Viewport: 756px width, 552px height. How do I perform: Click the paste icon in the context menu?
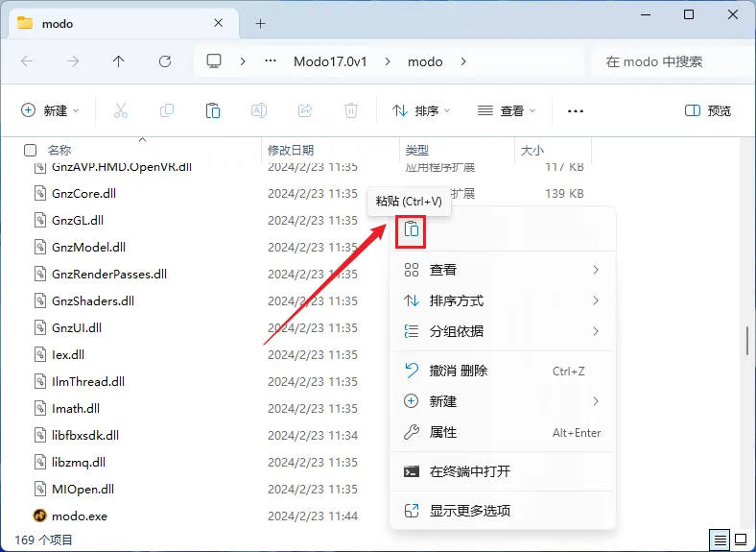(x=412, y=228)
